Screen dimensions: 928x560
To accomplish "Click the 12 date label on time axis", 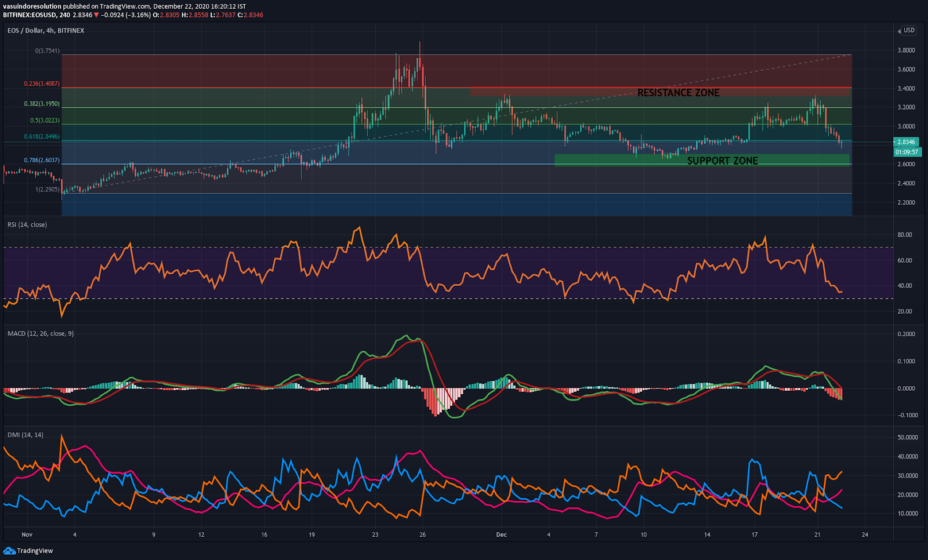I will (201, 534).
